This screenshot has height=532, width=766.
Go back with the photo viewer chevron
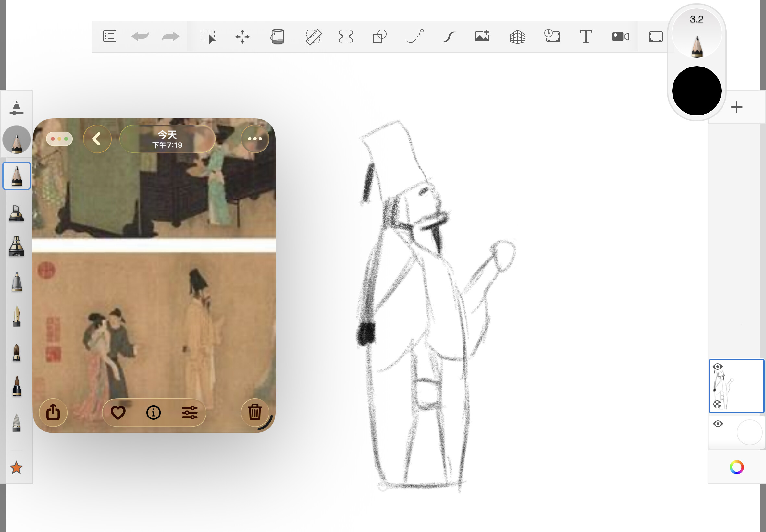pos(97,139)
